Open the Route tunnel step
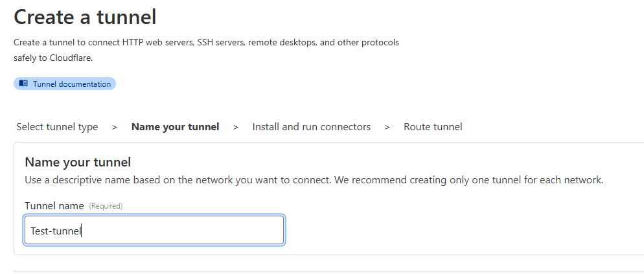Viewport: 644px width, 274px height. tap(433, 127)
